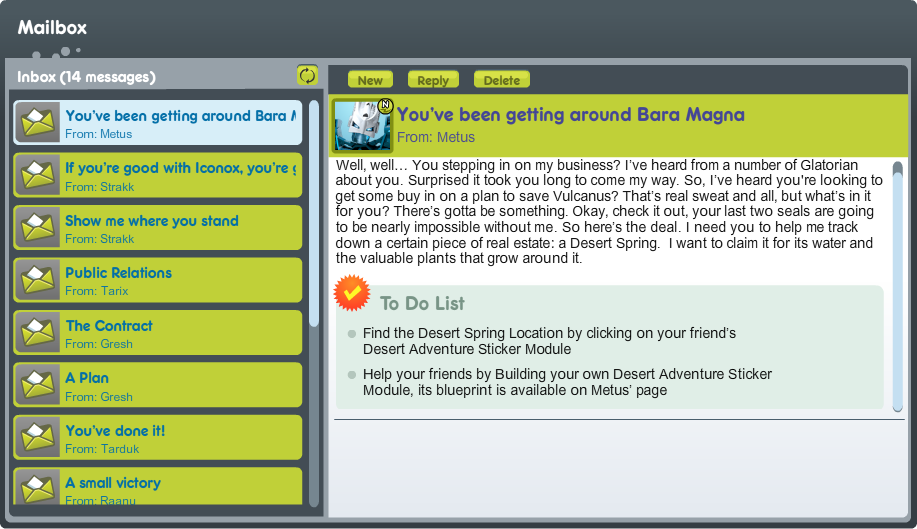
Task: Click 'From: Tarix' sender label
Action: [x=96, y=291]
